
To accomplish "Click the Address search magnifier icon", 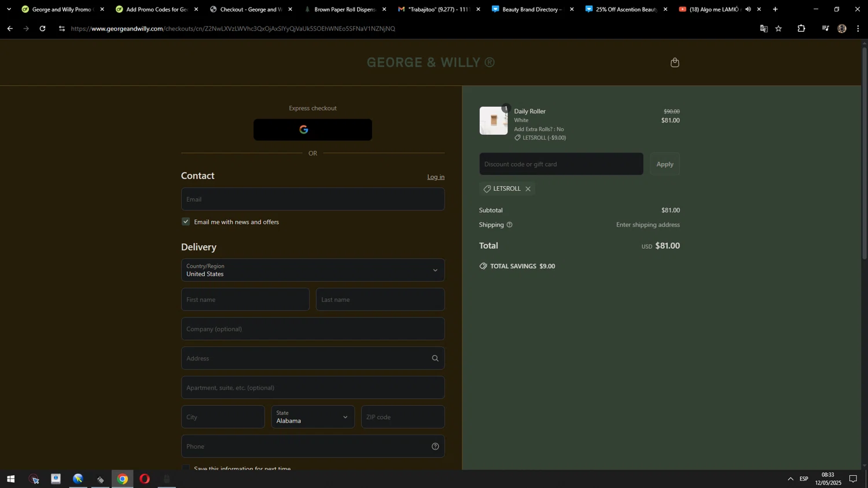I will click(x=435, y=358).
